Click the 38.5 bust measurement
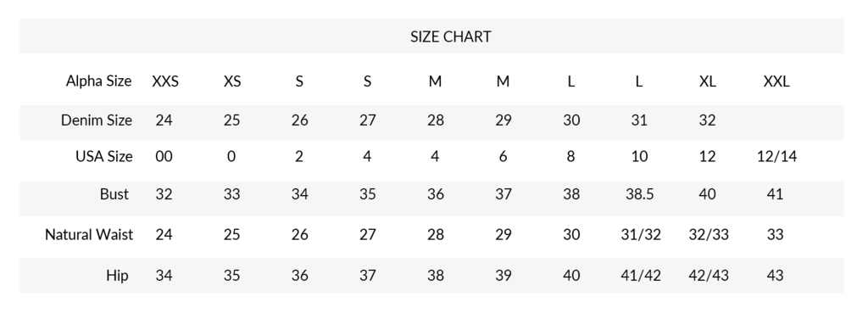The width and height of the screenshot is (868, 319). coord(639,193)
